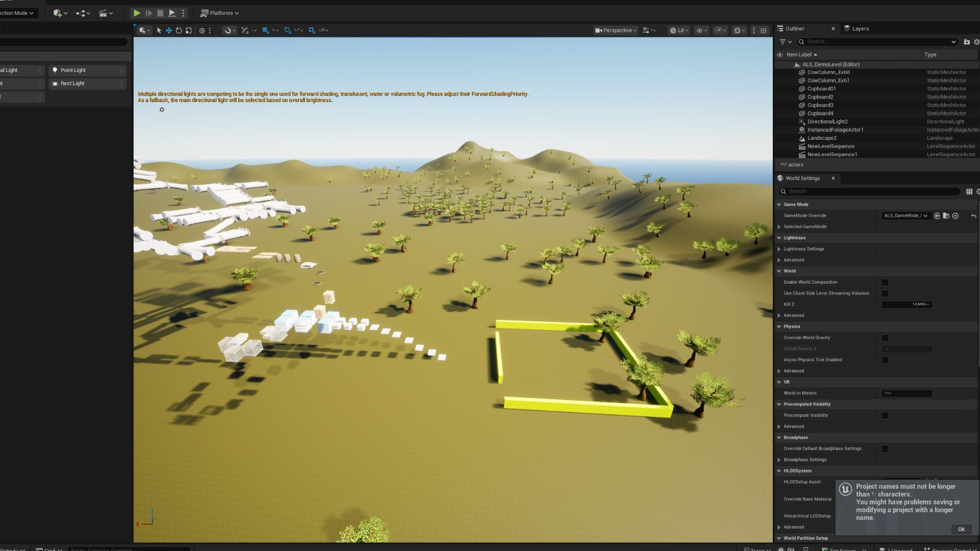Image resolution: width=980 pixels, height=551 pixels.
Task: Open the camera speed setting in viewport
Action: point(649,31)
